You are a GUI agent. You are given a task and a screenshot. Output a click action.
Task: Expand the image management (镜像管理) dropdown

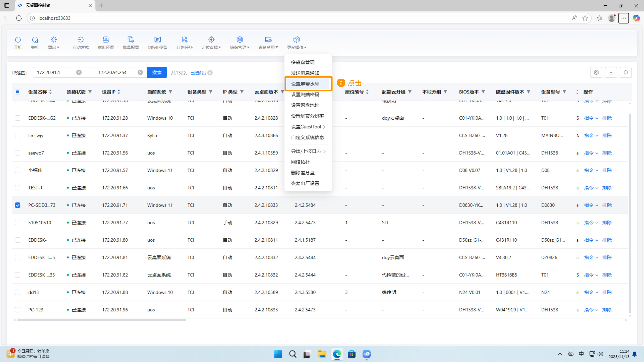click(240, 43)
